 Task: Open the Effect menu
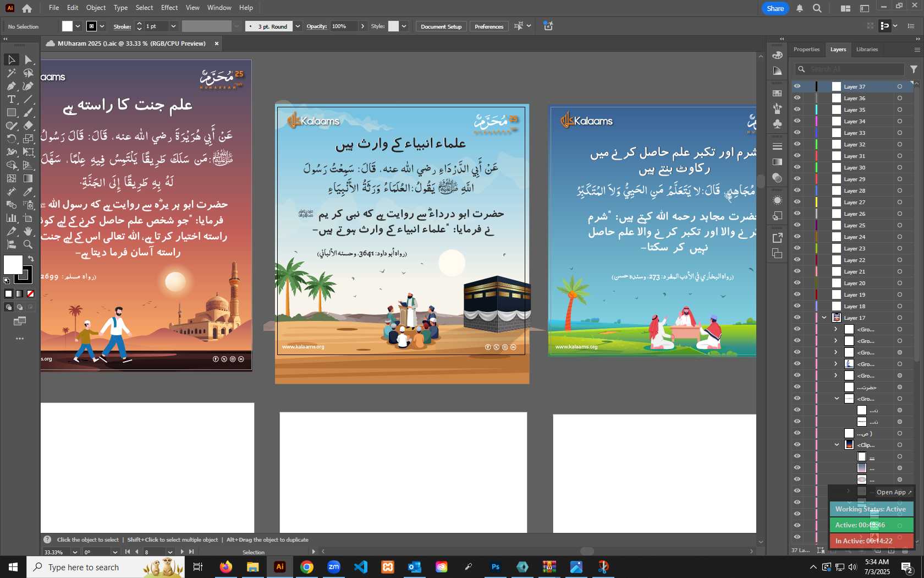coord(169,8)
